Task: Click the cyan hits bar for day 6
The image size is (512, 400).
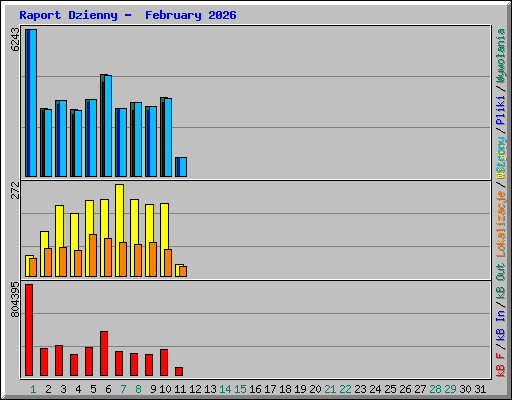Action: tap(108, 126)
